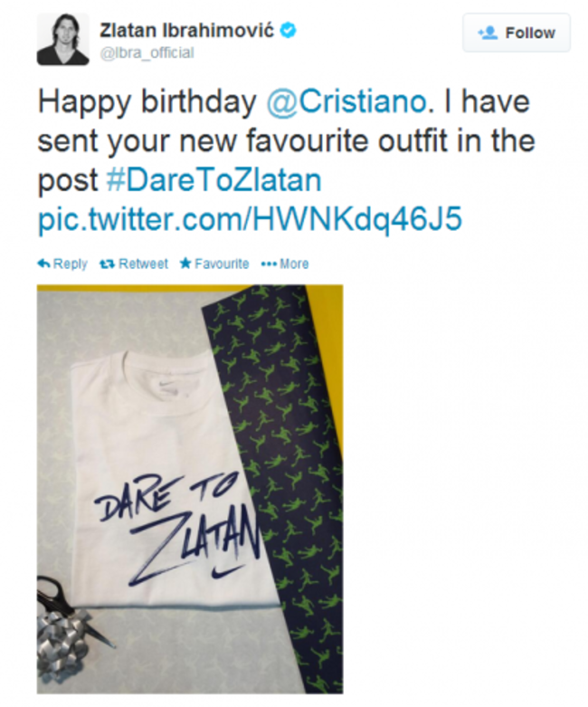588x707 pixels.
Task: Click the More ellipsis icon
Action: click(x=269, y=264)
